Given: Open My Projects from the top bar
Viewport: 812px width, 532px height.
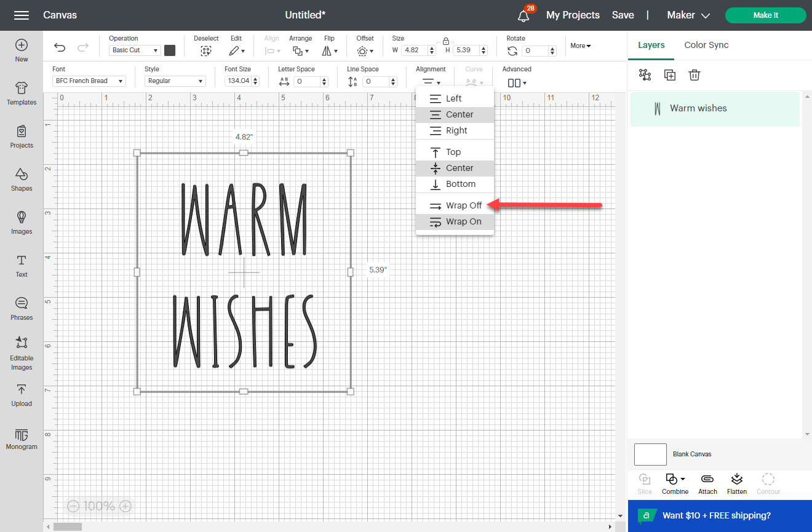Looking at the screenshot, I should tap(573, 15).
